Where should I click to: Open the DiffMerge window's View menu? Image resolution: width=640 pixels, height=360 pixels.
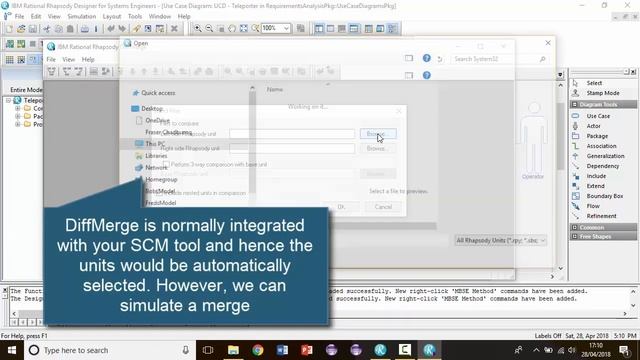(x=69, y=59)
